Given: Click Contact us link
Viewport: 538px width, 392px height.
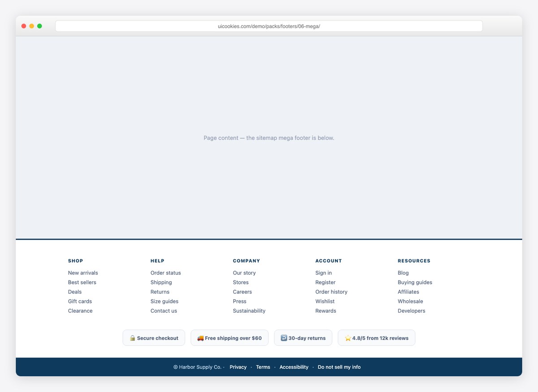Looking at the screenshot, I should click(164, 310).
